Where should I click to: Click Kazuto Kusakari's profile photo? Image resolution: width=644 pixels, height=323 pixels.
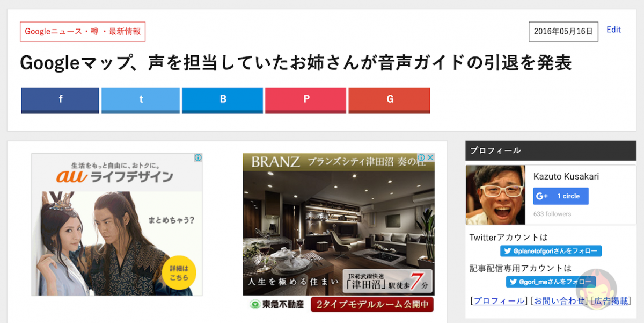[495, 195]
